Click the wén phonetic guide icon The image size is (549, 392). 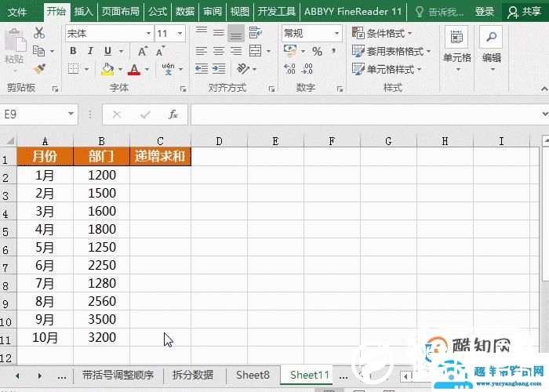pyautogui.click(x=168, y=69)
